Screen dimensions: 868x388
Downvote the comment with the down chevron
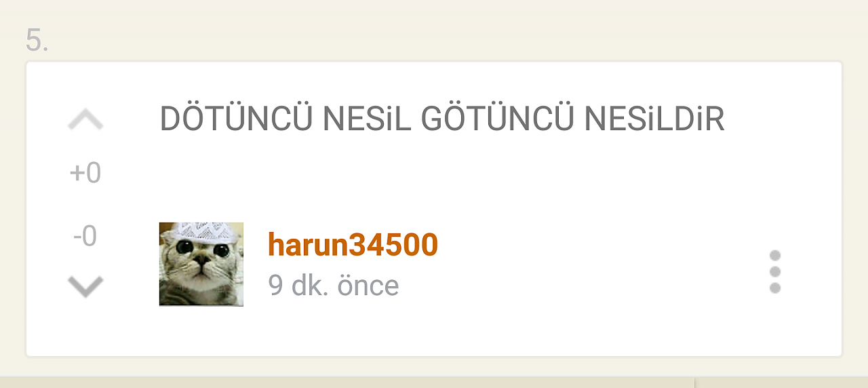point(85,286)
